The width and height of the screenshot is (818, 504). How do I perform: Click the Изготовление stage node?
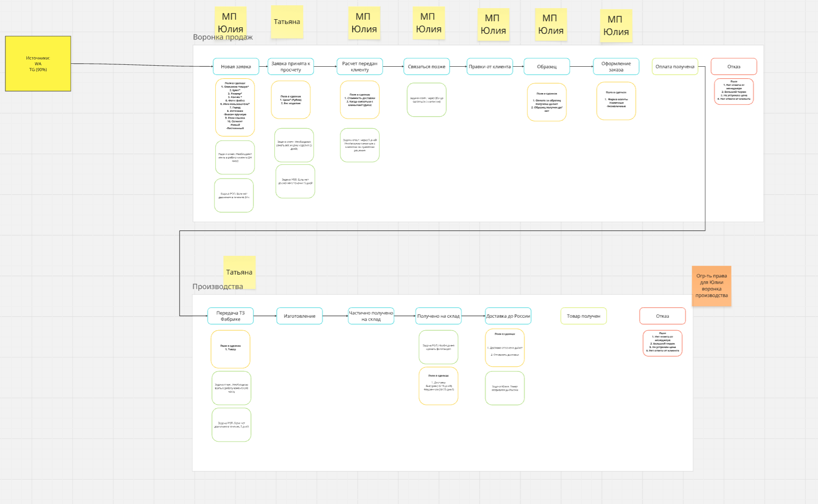click(x=300, y=316)
